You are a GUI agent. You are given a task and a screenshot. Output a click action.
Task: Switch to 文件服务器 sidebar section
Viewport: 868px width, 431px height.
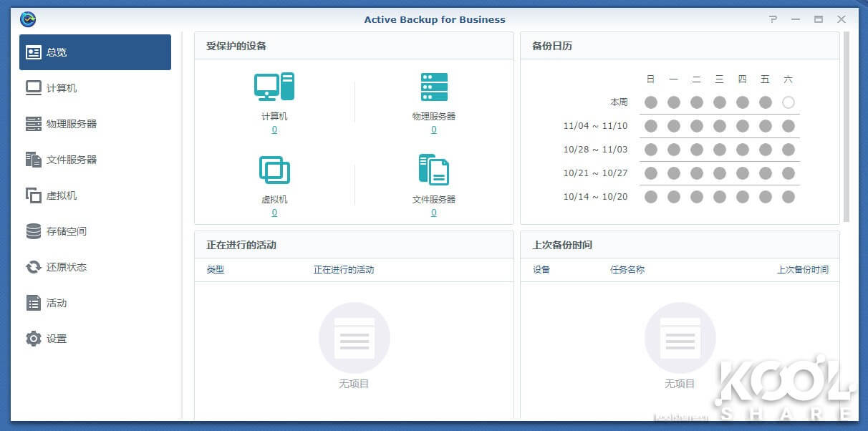click(71, 160)
